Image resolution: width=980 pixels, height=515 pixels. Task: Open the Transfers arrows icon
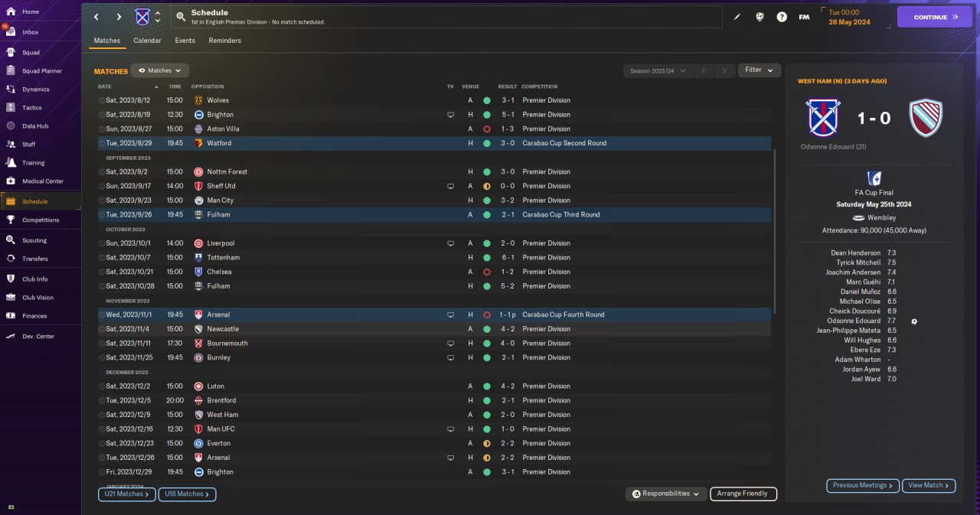pos(11,259)
